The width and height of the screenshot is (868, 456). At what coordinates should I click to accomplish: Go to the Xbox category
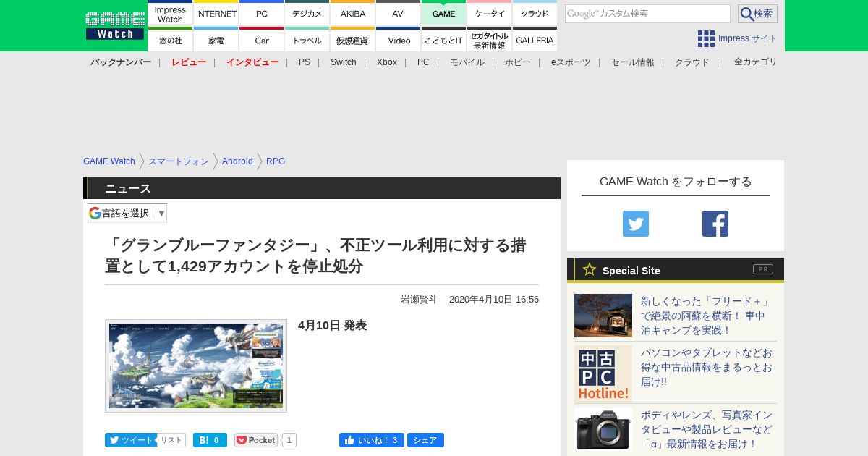(387, 62)
